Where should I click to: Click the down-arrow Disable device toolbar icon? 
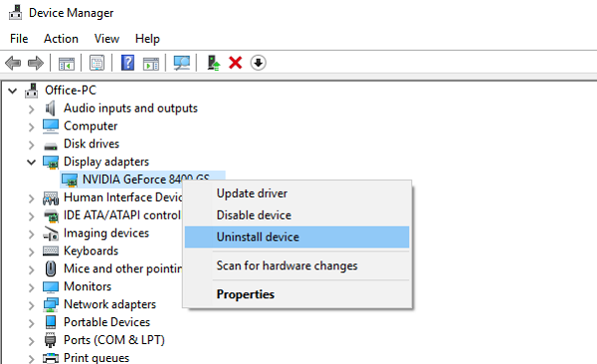(x=258, y=63)
